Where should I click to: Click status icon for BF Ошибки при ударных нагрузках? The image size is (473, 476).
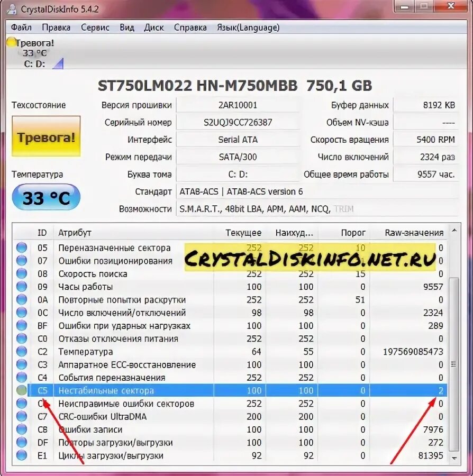point(22,325)
